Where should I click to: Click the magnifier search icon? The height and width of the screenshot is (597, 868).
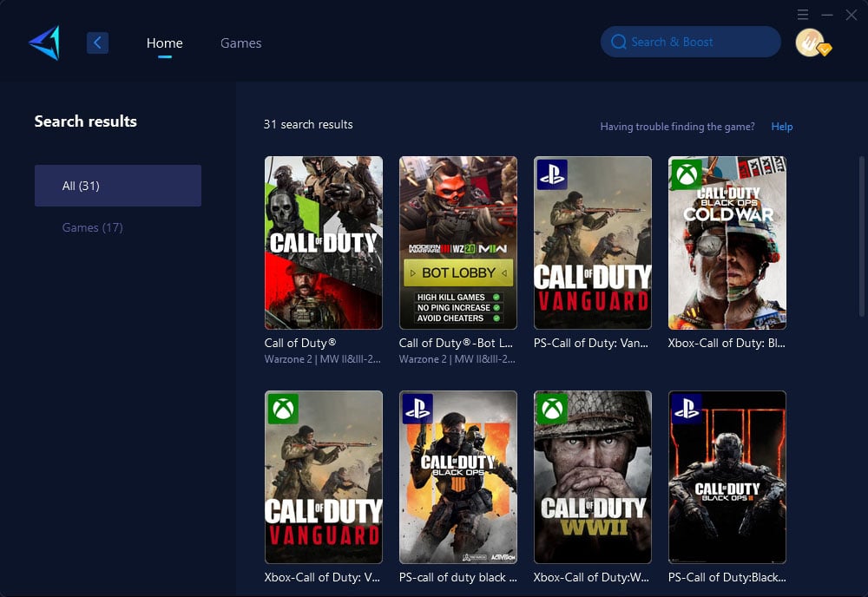618,42
